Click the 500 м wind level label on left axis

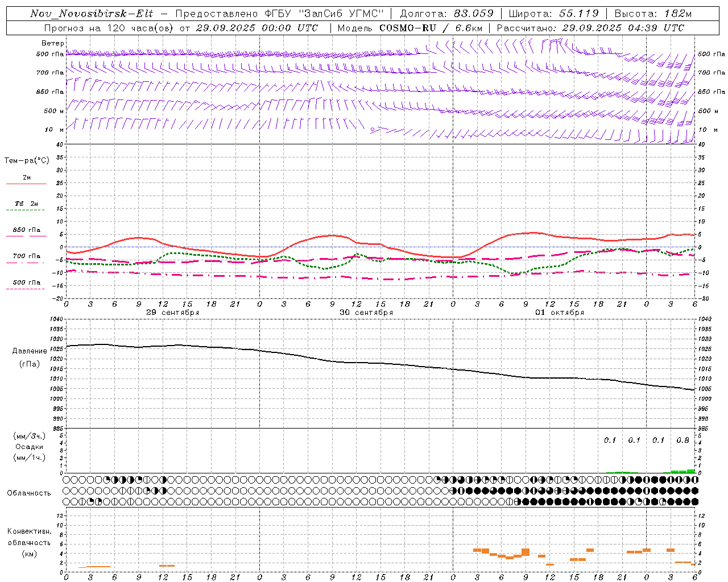[53, 111]
